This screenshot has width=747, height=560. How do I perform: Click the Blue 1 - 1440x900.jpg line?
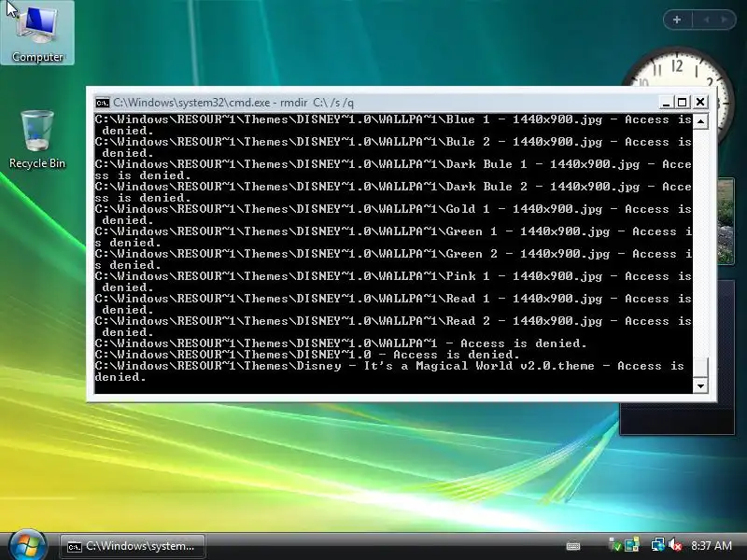[x=393, y=125]
